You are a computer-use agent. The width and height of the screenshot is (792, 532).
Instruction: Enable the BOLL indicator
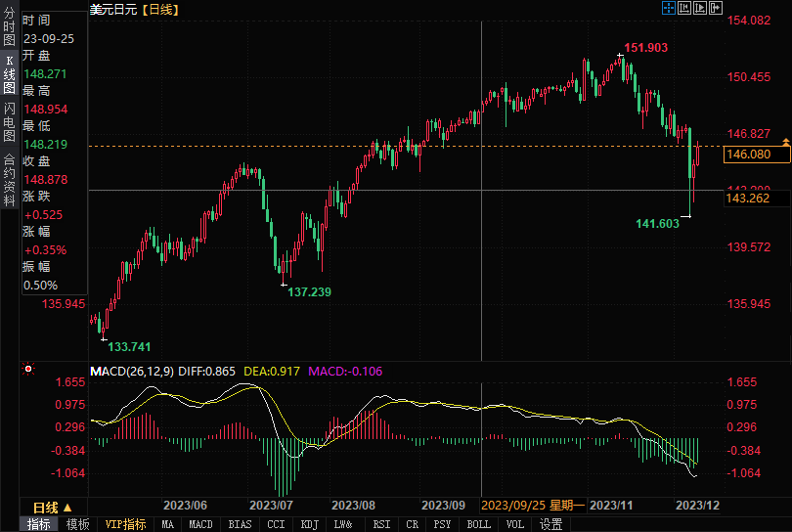(478, 524)
